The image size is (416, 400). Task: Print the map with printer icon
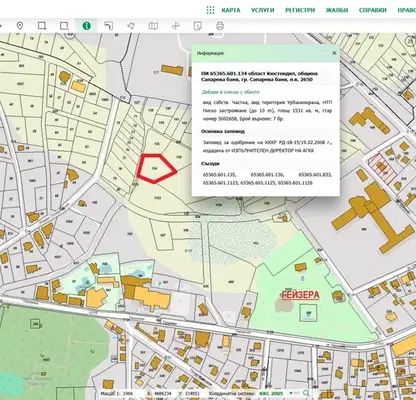point(220,26)
